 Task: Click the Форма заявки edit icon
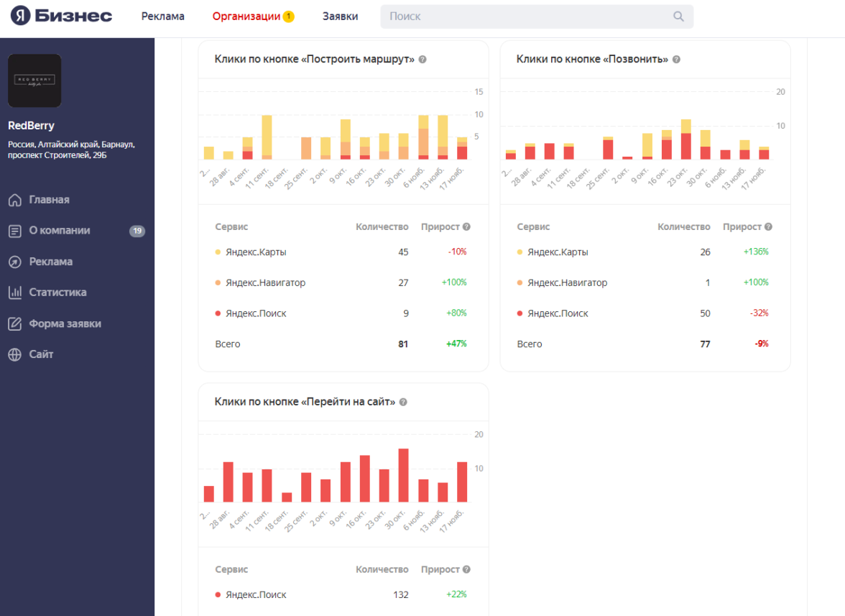(x=14, y=323)
